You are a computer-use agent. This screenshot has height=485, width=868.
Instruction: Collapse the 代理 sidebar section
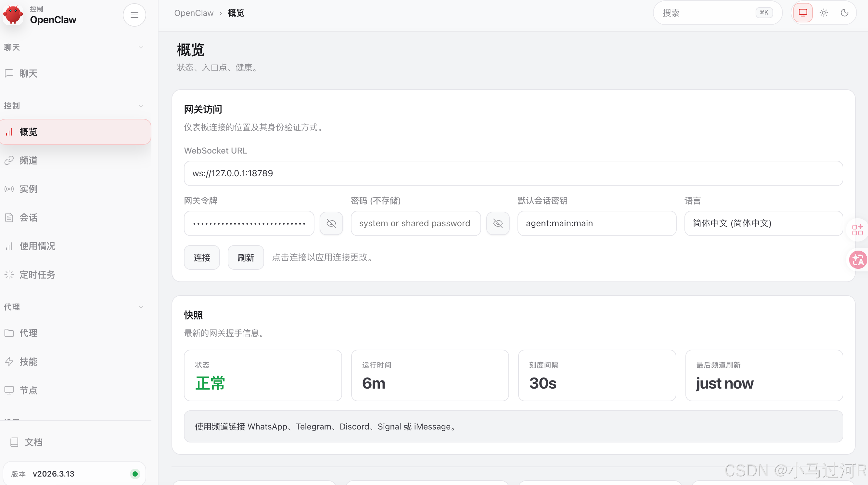click(x=141, y=307)
